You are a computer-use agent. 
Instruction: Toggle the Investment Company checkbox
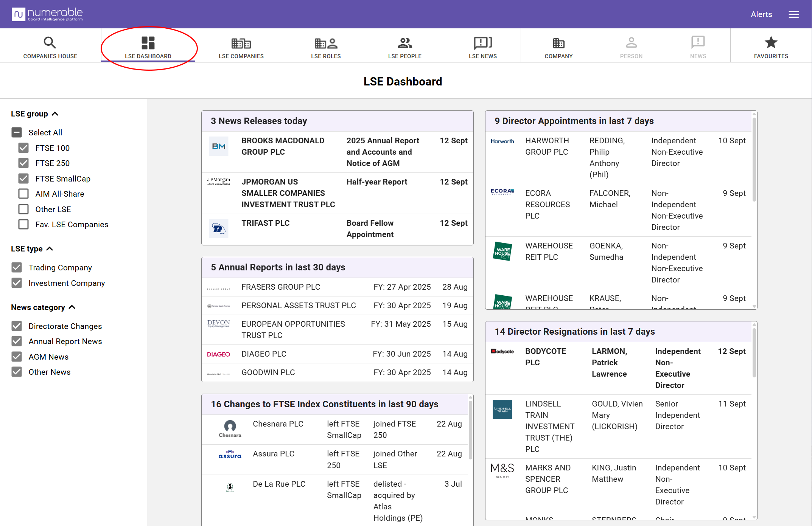[17, 283]
